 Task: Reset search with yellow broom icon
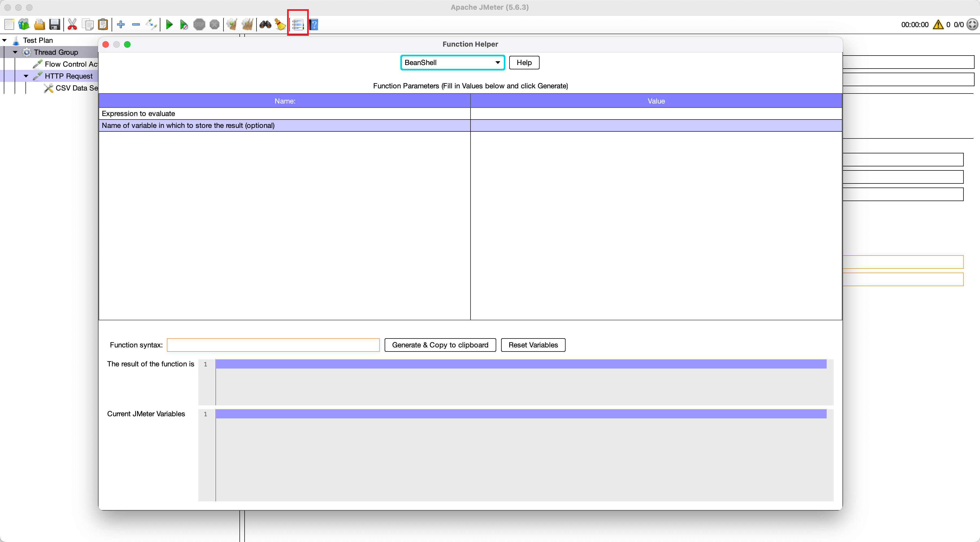point(280,25)
